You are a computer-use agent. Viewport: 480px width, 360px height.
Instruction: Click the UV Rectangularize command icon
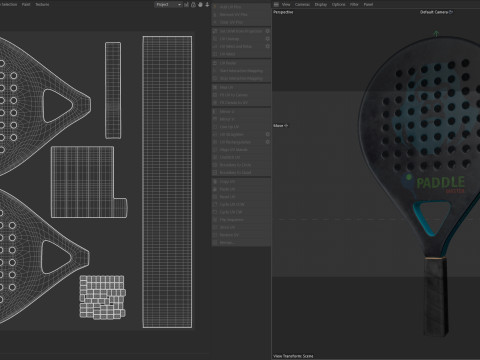click(x=215, y=142)
